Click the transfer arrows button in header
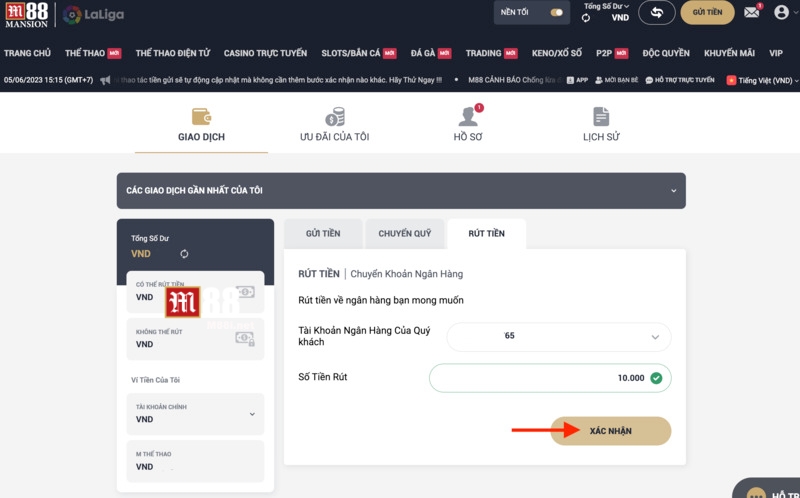 (656, 13)
